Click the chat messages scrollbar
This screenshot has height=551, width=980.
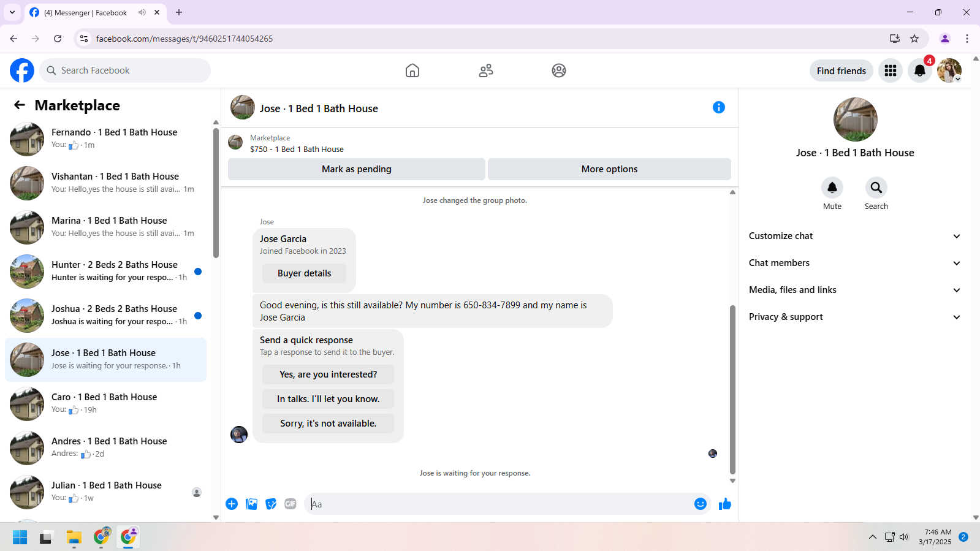pyautogui.click(x=732, y=389)
